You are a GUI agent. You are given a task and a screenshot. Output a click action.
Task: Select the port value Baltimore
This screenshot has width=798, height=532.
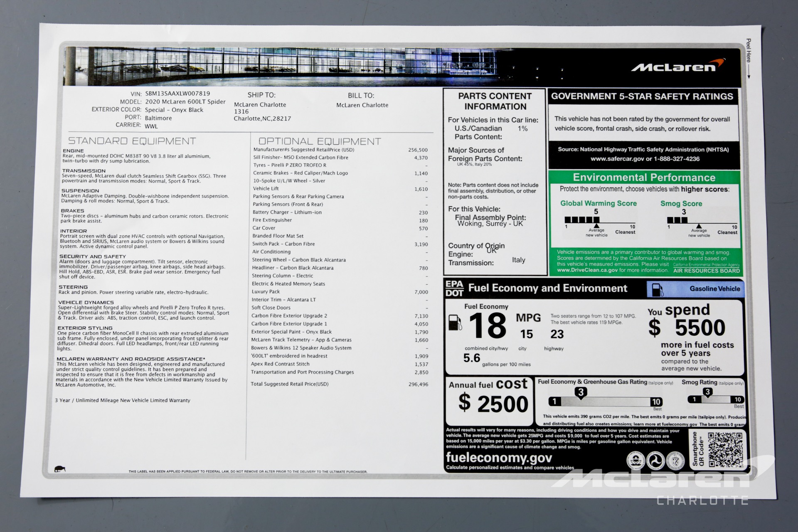(158, 118)
